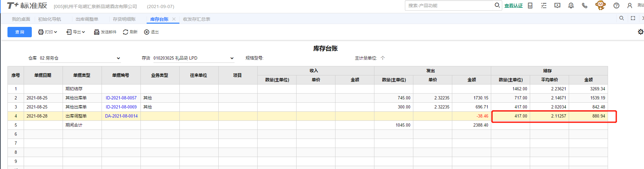
Task: Switch to the 存货明细账 tab
Action: [124, 19]
